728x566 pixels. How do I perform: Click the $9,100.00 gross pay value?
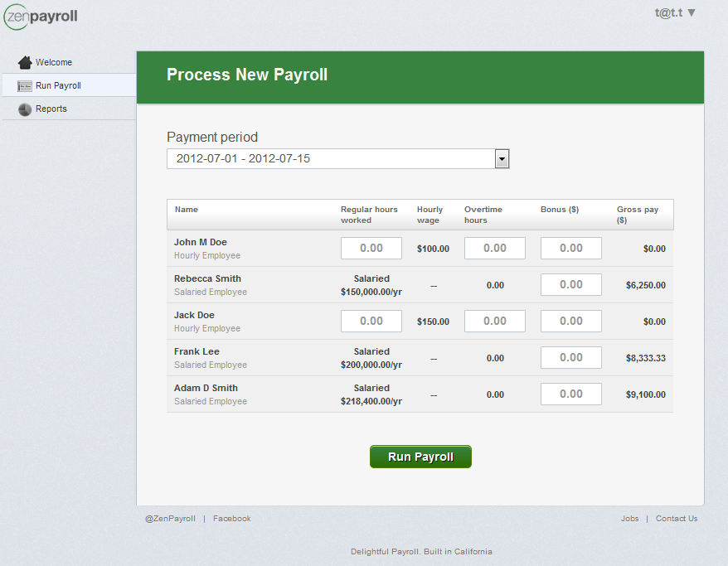pos(646,394)
